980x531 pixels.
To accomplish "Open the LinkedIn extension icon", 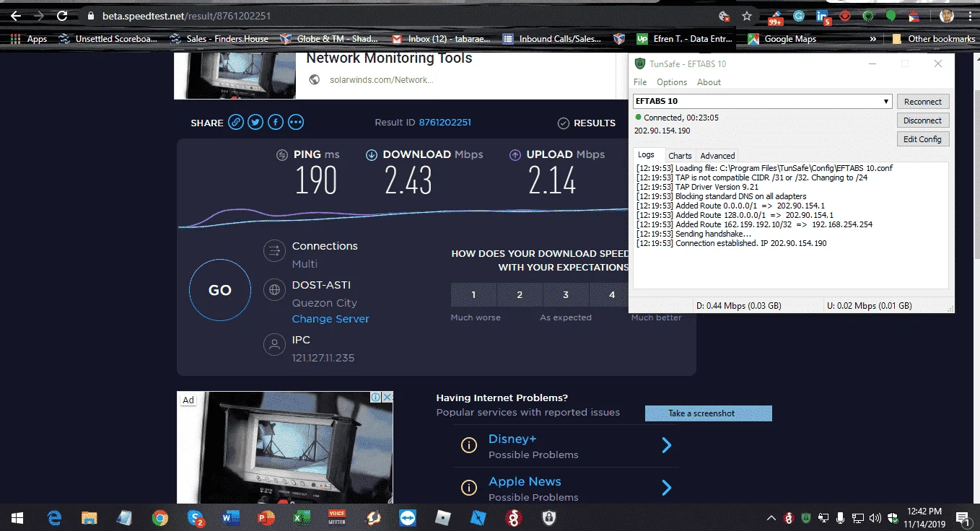I will coord(823,16).
